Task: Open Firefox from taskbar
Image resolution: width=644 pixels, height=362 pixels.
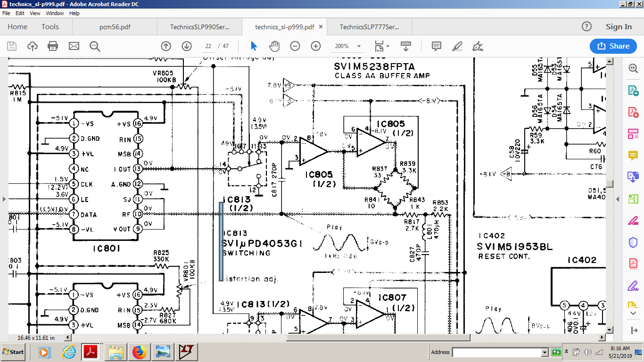Action: [139, 352]
